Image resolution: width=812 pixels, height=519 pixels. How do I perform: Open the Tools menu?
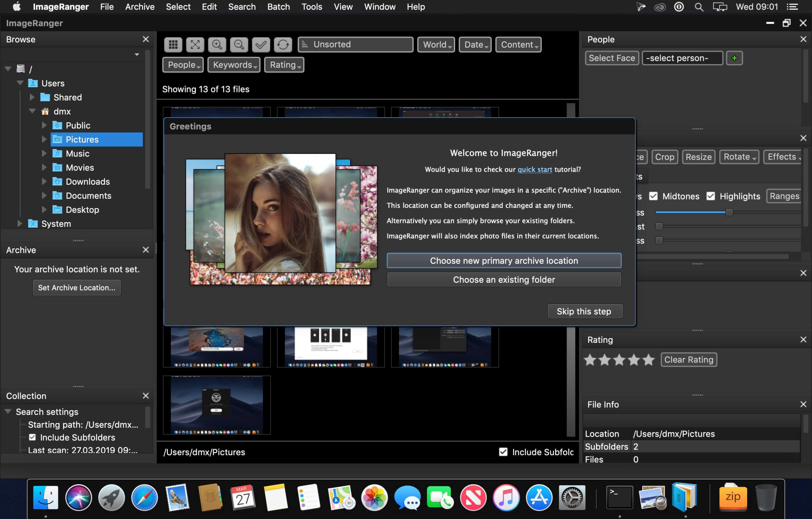pos(312,7)
